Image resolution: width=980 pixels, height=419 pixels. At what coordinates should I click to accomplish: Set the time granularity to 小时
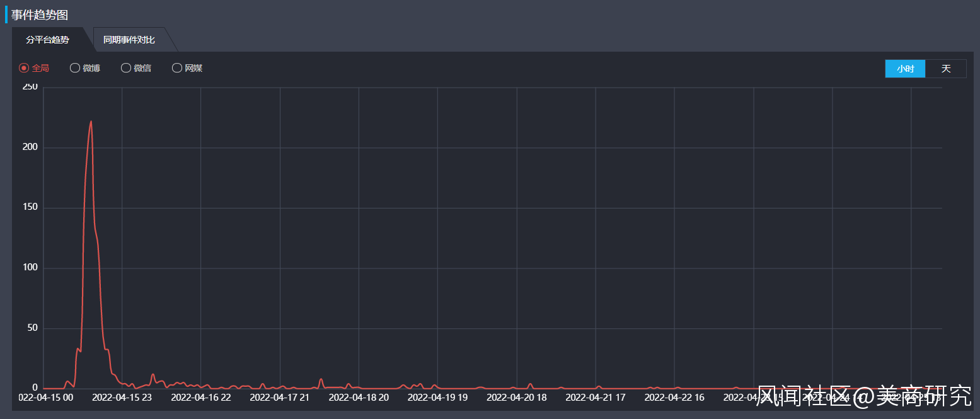point(905,69)
